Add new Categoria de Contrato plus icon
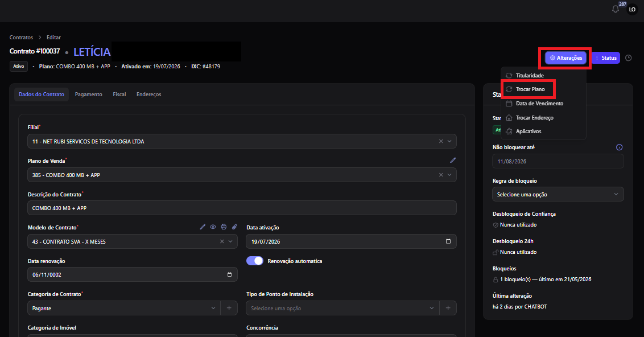 (229, 308)
